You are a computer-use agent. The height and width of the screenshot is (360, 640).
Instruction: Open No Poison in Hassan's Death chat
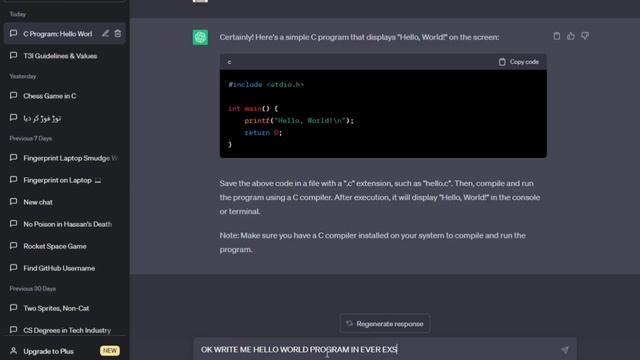pyautogui.click(x=64, y=224)
